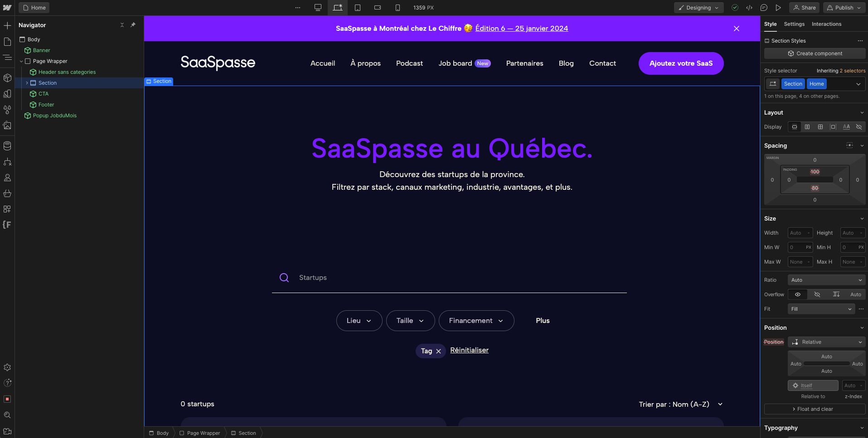Click the Partenaires nav link
Screen dimensions: 868x438
pyautogui.click(x=524, y=63)
